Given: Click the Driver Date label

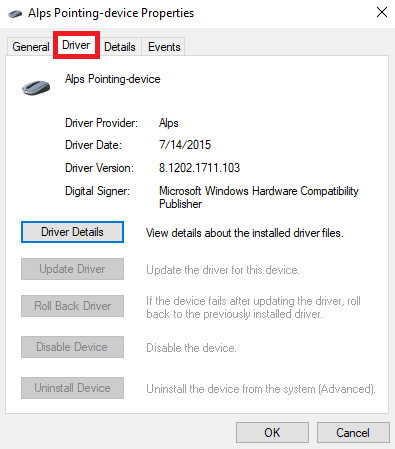Looking at the screenshot, I should 93,145.
